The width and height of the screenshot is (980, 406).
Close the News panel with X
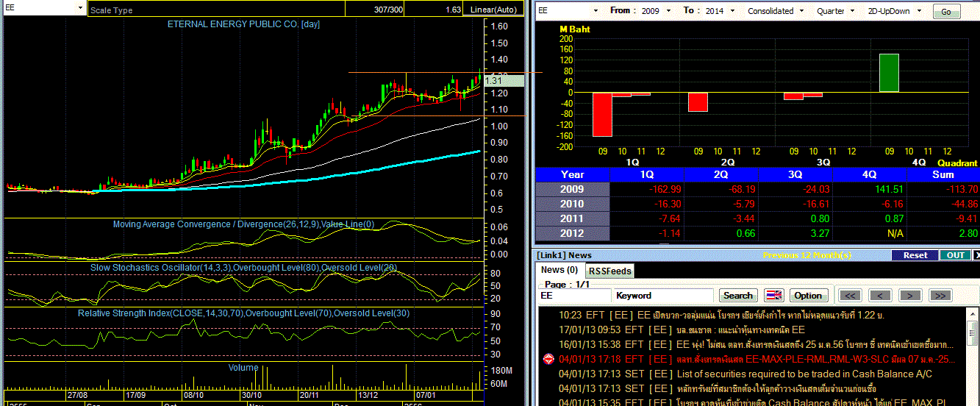click(976, 255)
